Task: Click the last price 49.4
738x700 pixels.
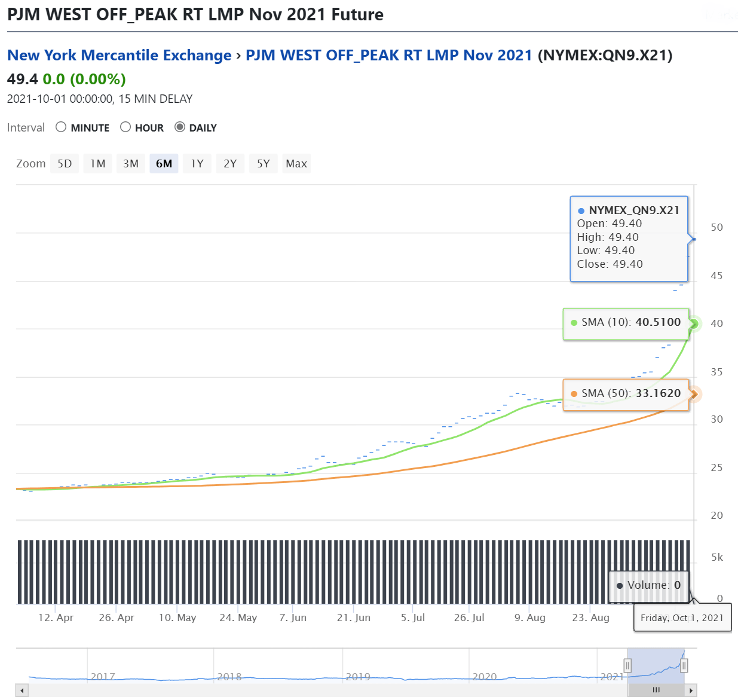Action: point(23,79)
